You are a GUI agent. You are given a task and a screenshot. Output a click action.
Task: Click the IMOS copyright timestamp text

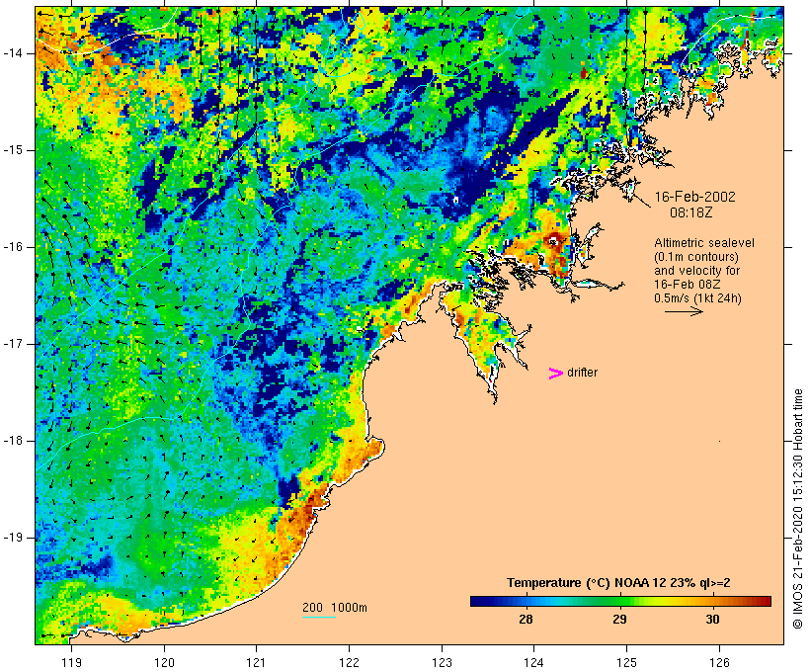click(x=797, y=509)
